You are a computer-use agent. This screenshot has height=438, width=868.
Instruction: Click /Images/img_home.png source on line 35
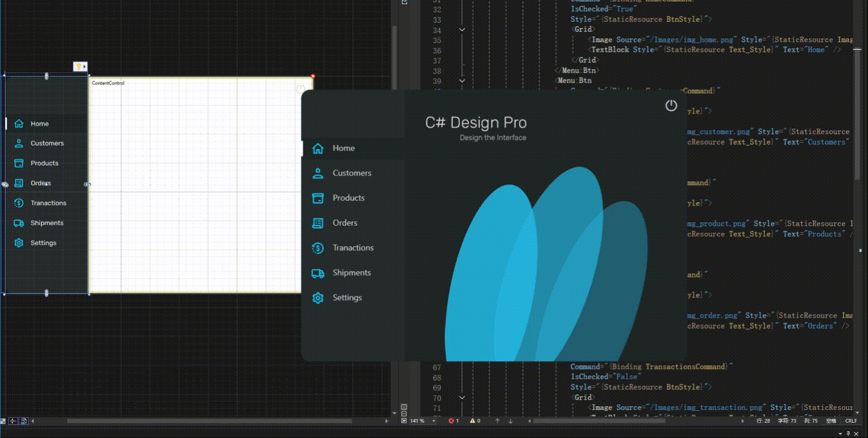[x=691, y=40]
